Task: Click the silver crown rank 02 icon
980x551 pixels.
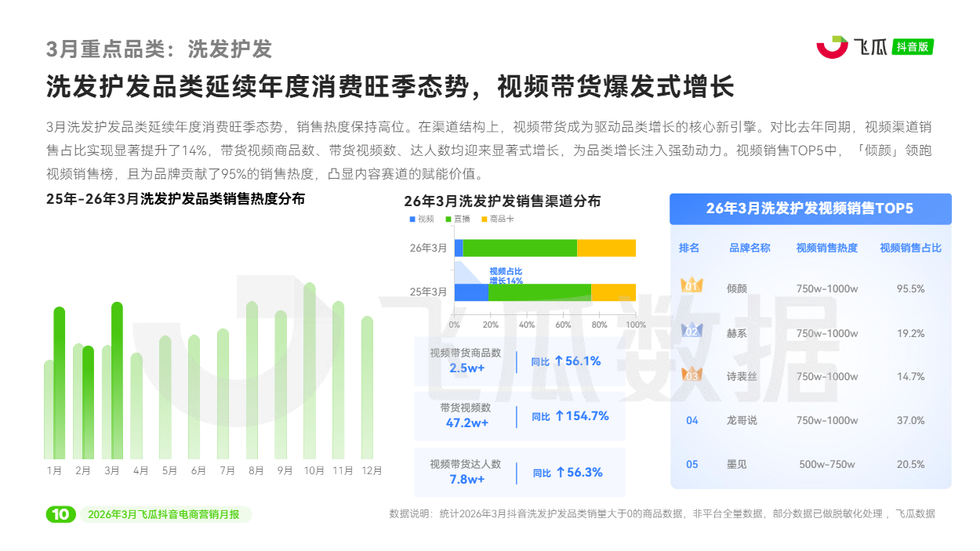Action: [691, 332]
